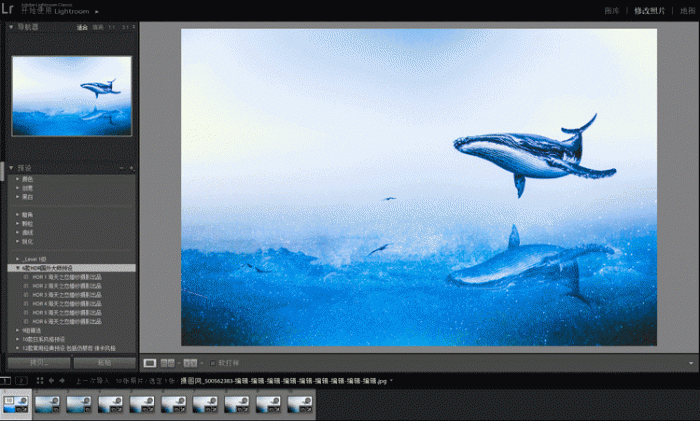Set navigator zoom to 适合

tap(82, 27)
